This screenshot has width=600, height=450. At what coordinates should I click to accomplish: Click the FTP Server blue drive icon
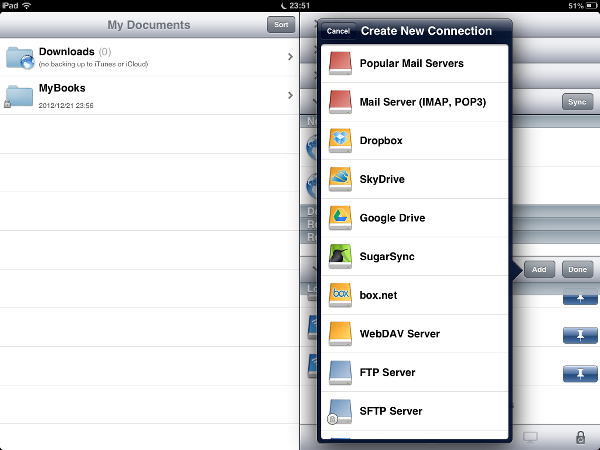[x=340, y=372]
